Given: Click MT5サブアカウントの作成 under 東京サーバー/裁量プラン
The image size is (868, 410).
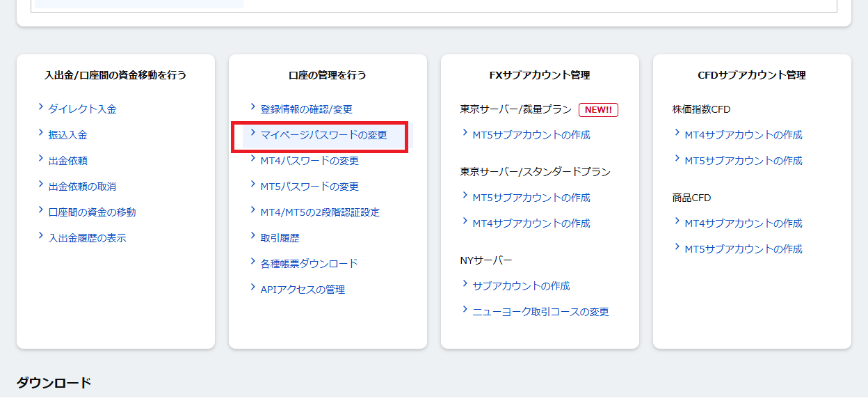Looking at the screenshot, I should click(531, 135).
